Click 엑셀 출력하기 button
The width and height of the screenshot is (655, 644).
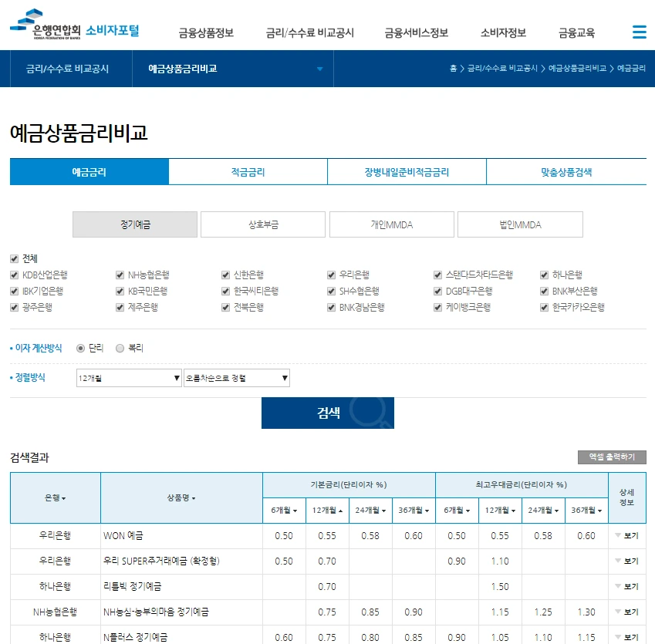tap(612, 457)
